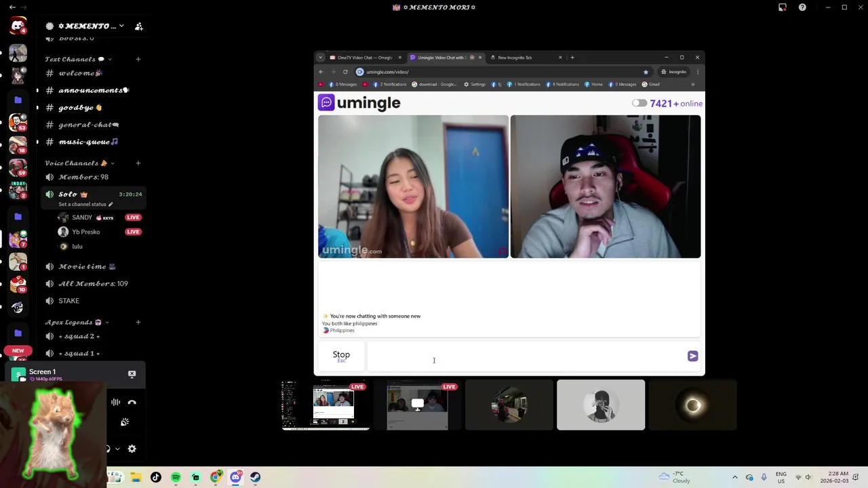Open a new Chrome tab with plus

pyautogui.click(x=572, y=58)
